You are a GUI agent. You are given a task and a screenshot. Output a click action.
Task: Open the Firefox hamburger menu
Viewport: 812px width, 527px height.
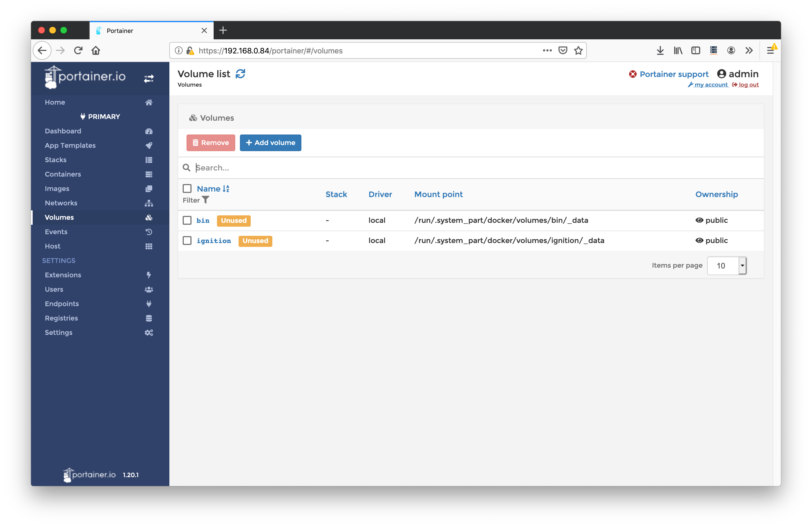[x=770, y=51]
